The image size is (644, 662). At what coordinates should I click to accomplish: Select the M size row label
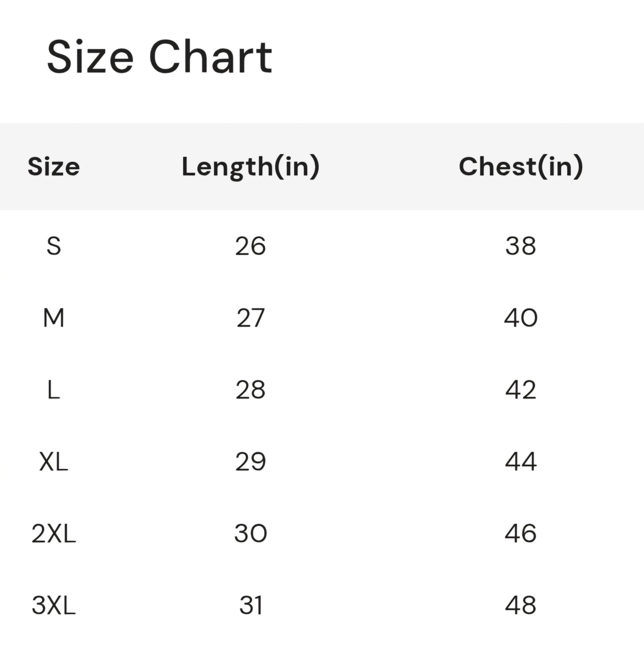click(x=54, y=318)
